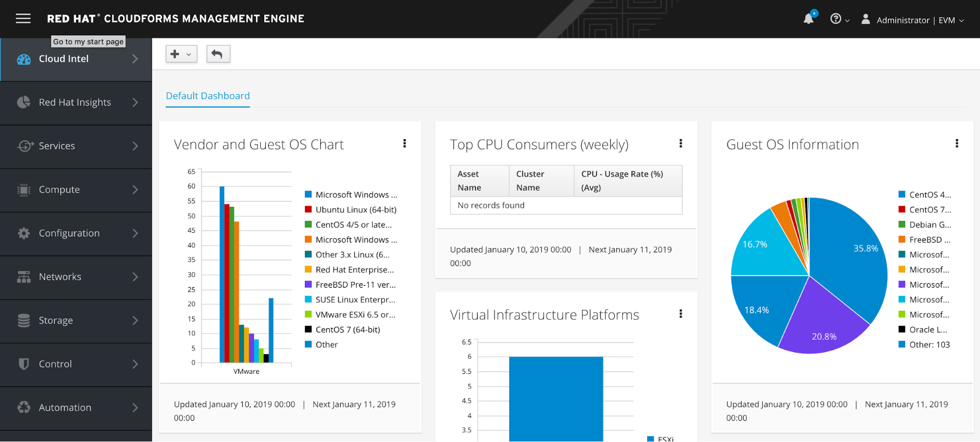This screenshot has width=980, height=442.
Task: Open Networks menu label
Action: (60, 277)
